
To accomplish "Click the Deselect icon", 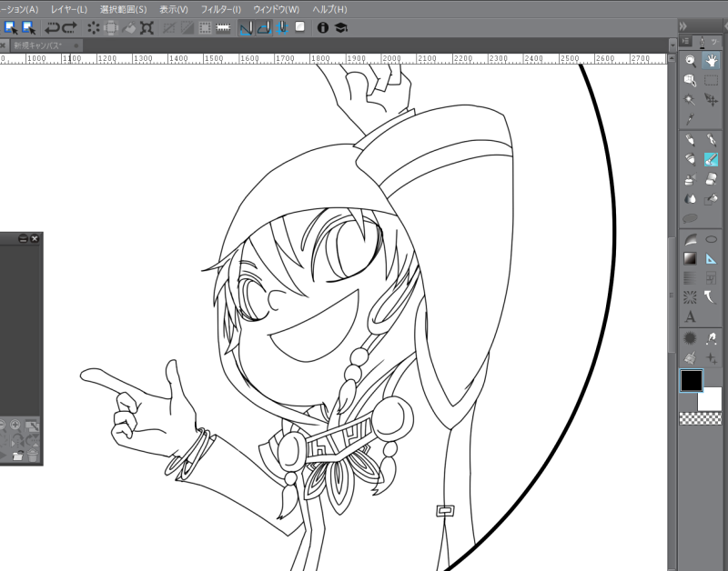I will tap(169, 28).
